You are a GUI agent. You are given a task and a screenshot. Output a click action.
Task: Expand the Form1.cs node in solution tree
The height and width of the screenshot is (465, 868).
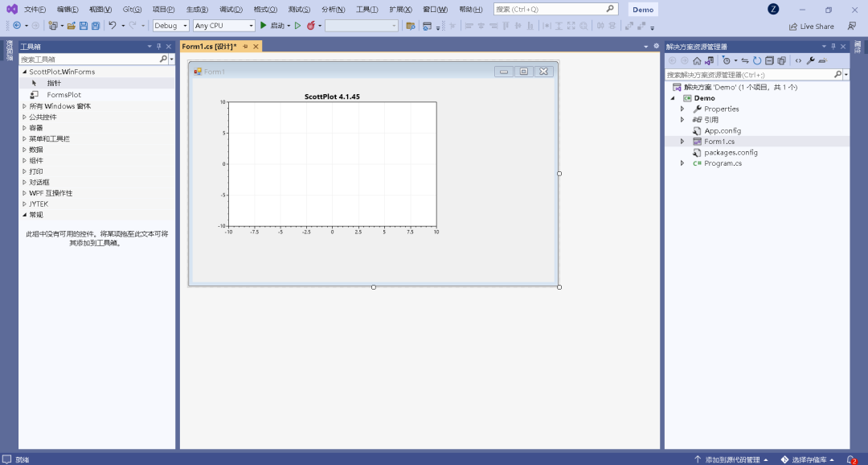(682, 142)
